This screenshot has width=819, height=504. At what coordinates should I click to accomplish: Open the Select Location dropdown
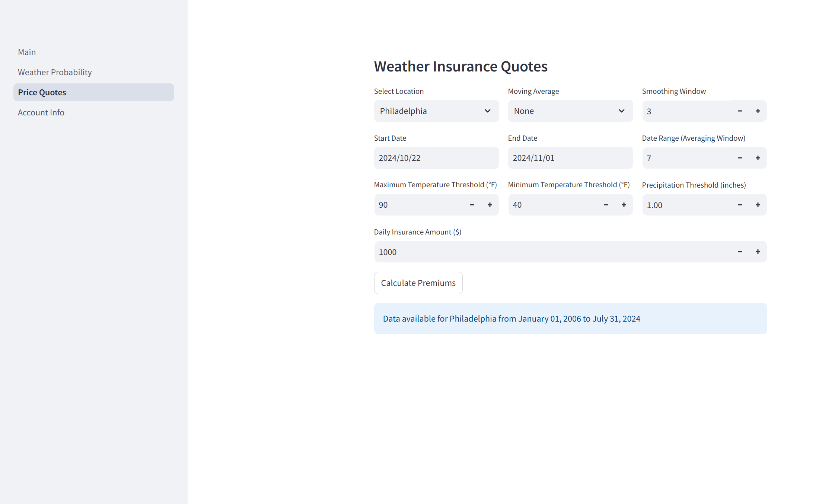coord(436,111)
